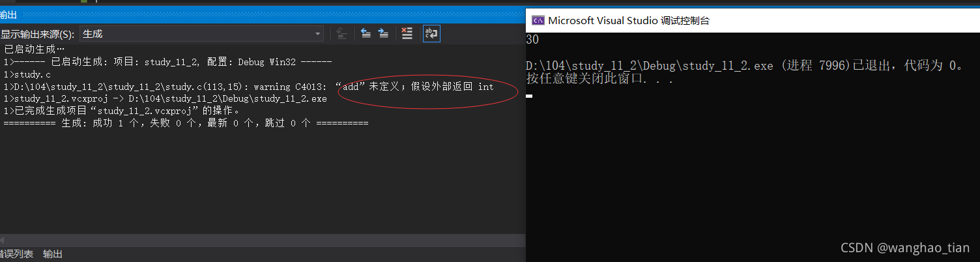Click the 显示输出来源(S) label
Screen dimensions: 980x262
(37, 34)
